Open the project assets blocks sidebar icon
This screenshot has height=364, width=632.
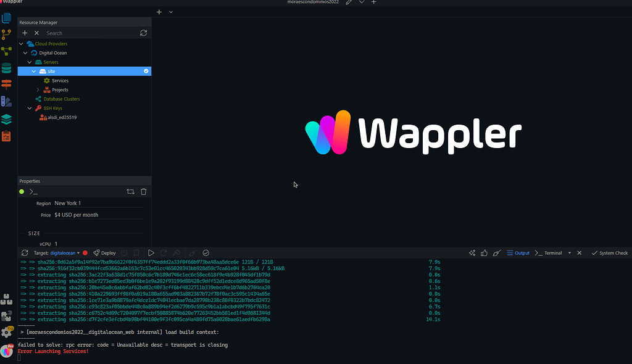point(6,299)
